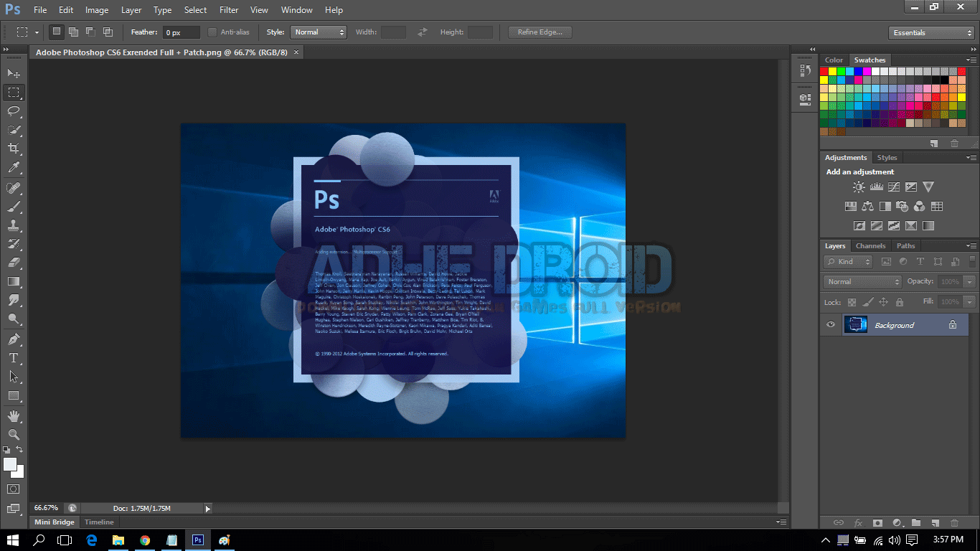The width and height of the screenshot is (980, 551).
Task: Open the Style dropdown showing Normal
Action: 319,32
